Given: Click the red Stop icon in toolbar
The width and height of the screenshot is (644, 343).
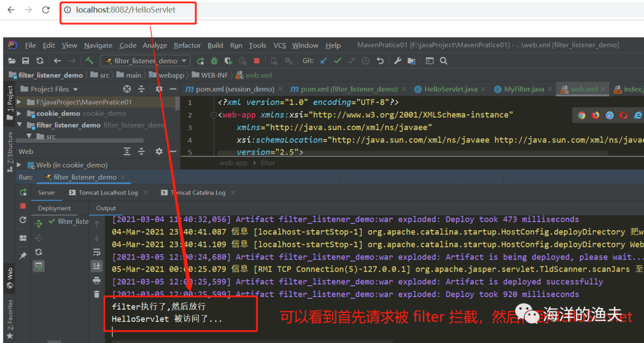Looking at the screenshot, I should (256, 61).
